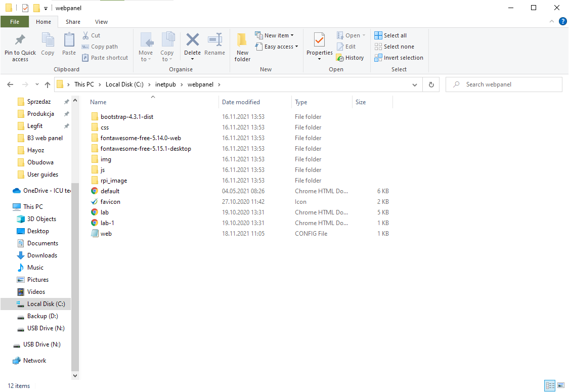Click the inetpub breadcrumb in path

[165, 84]
